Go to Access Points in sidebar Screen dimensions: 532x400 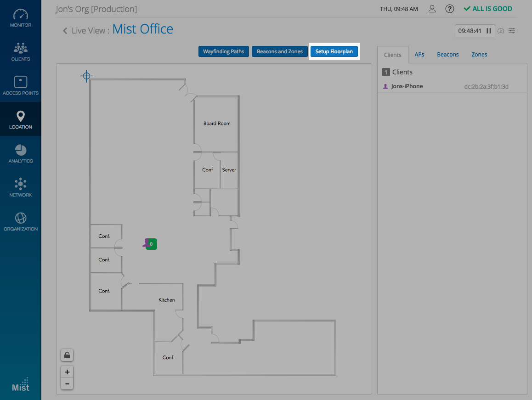[20, 85]
